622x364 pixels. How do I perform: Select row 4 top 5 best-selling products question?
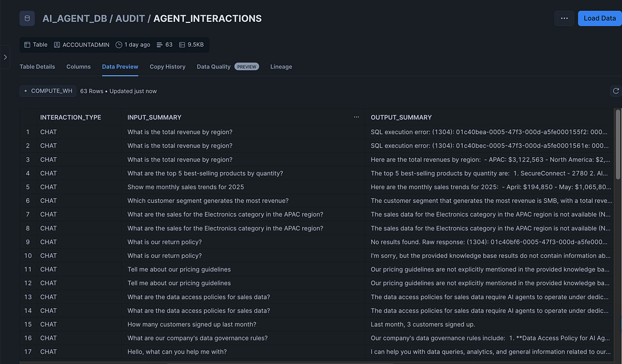tap(243, 173)
